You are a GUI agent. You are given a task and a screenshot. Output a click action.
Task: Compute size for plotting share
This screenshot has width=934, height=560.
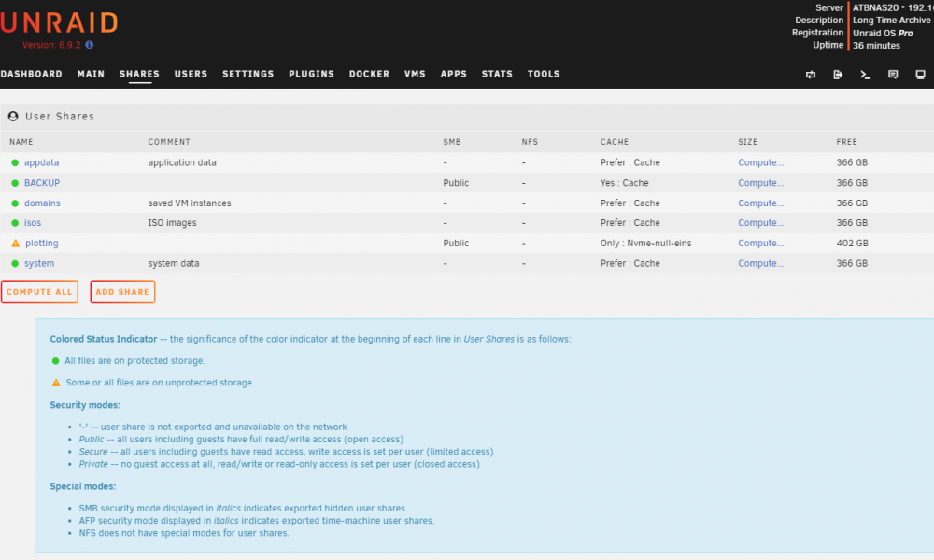(x=760, y=243)
